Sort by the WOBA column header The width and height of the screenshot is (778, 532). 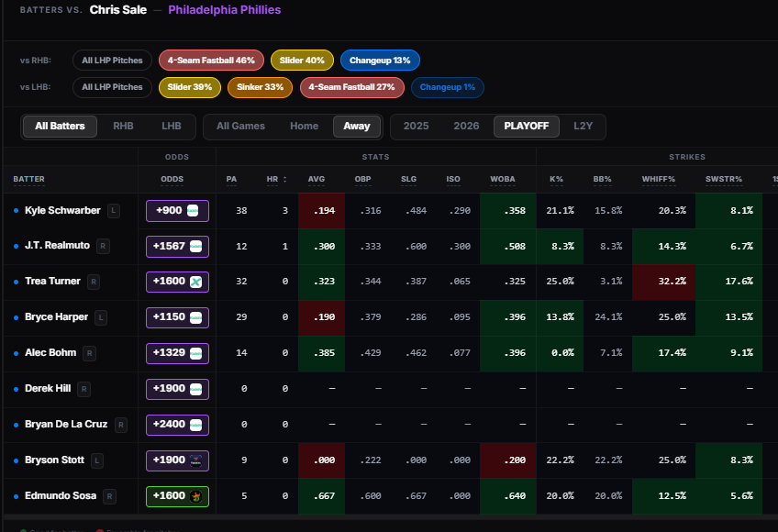[503, 179]
